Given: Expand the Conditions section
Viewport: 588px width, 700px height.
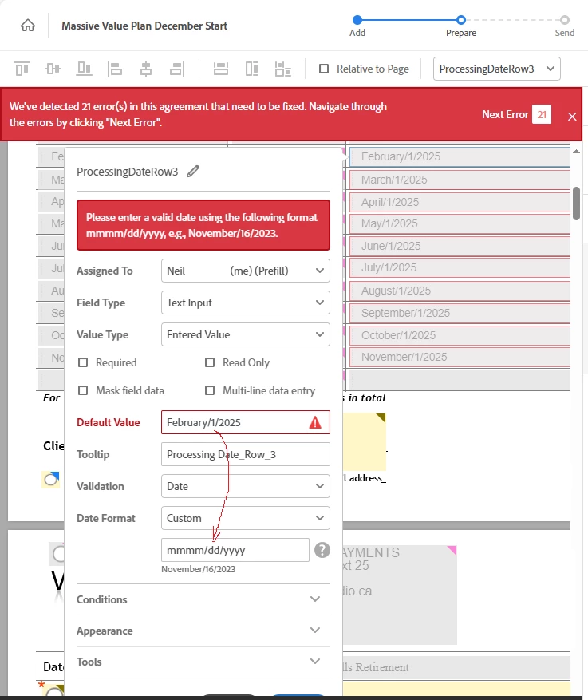Looking at the screenshot, I should 203,599.
